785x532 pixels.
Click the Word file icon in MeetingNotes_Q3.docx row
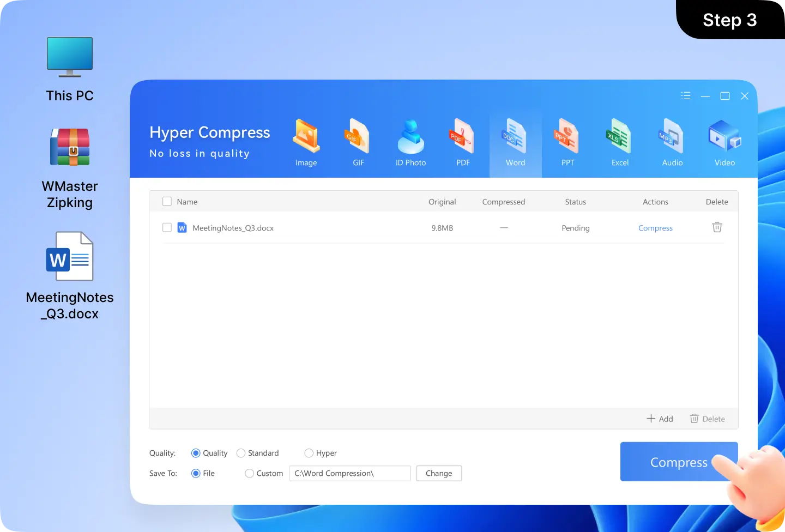(182, 228)
